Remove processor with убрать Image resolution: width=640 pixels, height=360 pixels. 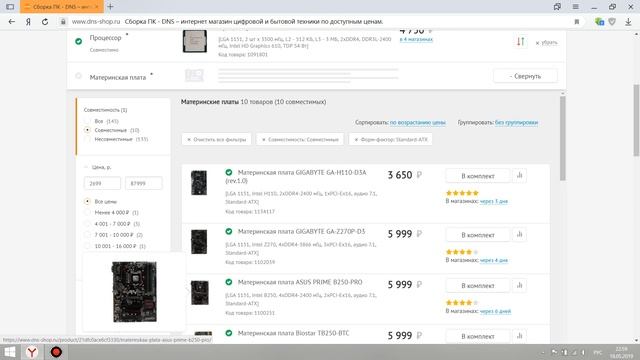point(547,42)
